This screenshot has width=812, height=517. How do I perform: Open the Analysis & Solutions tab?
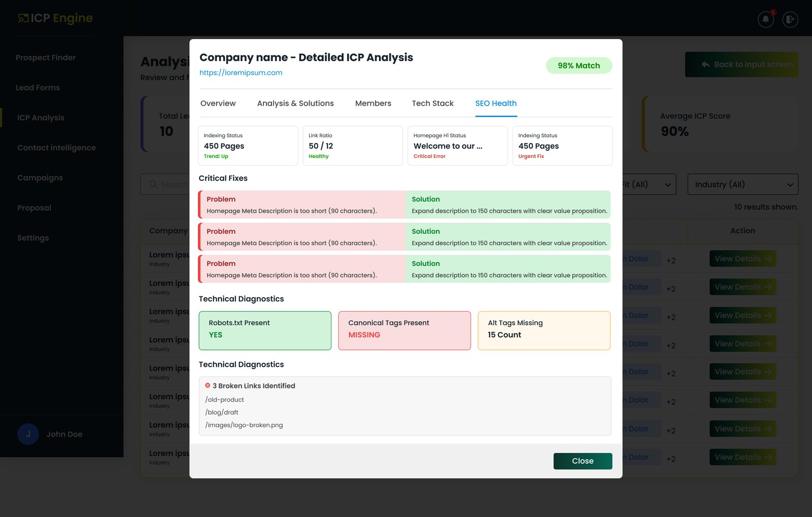(295, 103)
